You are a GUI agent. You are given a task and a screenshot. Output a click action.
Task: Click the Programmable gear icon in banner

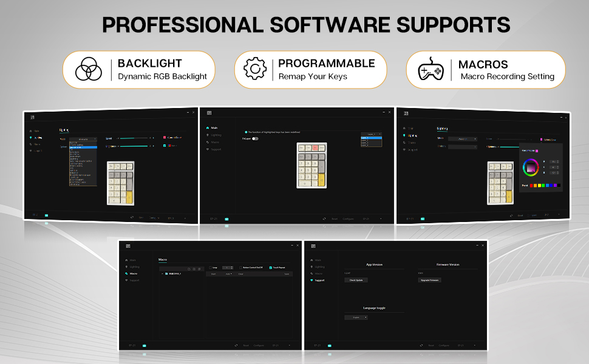click(x=254, y=69)
